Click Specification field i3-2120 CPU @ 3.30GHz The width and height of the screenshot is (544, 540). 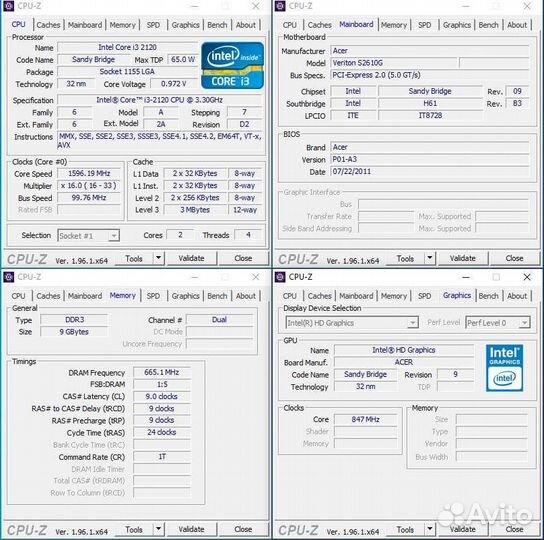tap(160, 100)
